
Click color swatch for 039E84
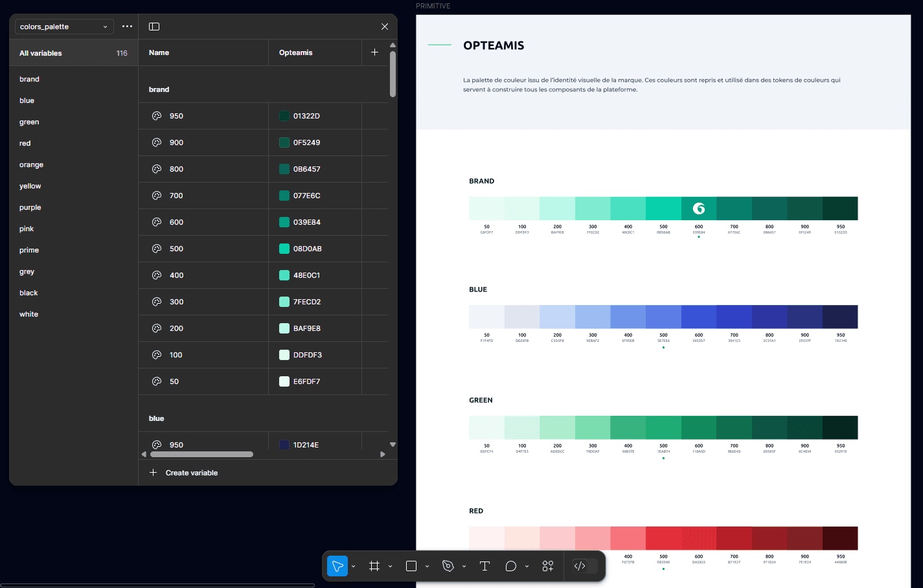[x=284, y=222]
